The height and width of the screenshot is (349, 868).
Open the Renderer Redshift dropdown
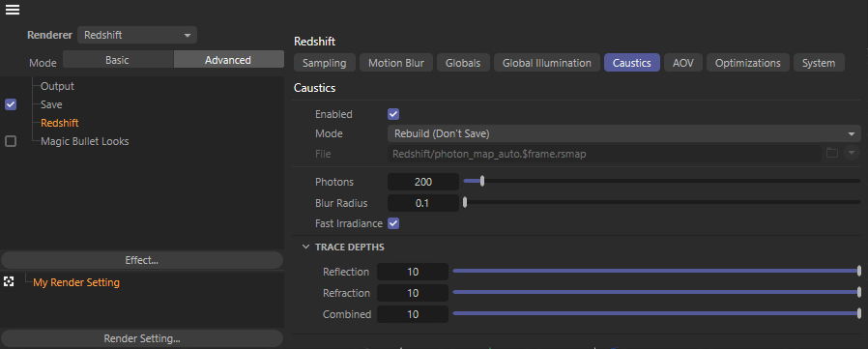(137, 35)
